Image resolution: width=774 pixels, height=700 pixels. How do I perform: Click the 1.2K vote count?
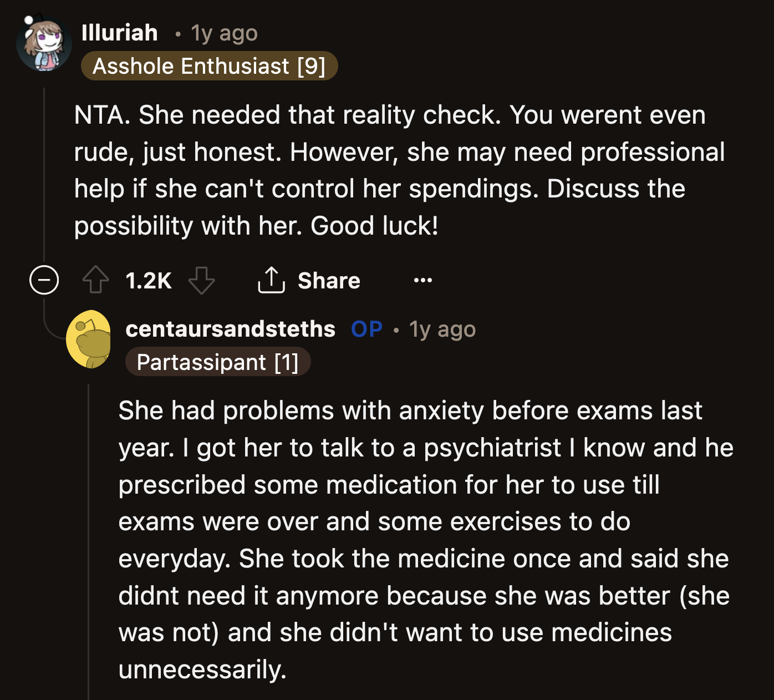coord(148,280)
